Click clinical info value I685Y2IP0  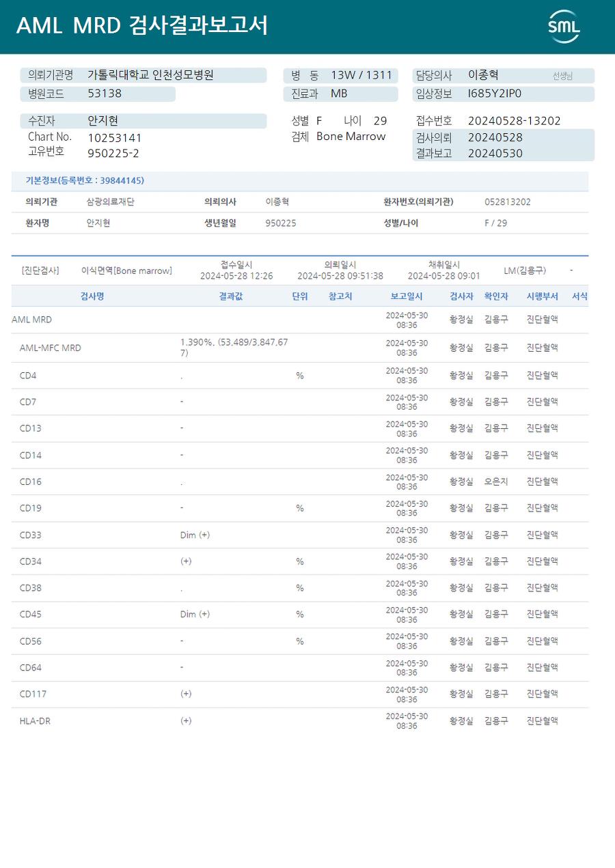click(494, 94)
